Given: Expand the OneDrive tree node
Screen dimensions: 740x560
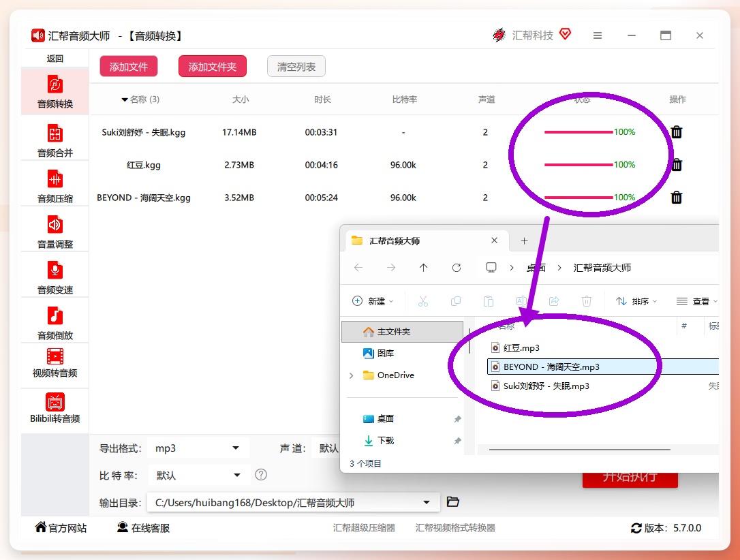Looking at the screenshot, I should 351,375.
